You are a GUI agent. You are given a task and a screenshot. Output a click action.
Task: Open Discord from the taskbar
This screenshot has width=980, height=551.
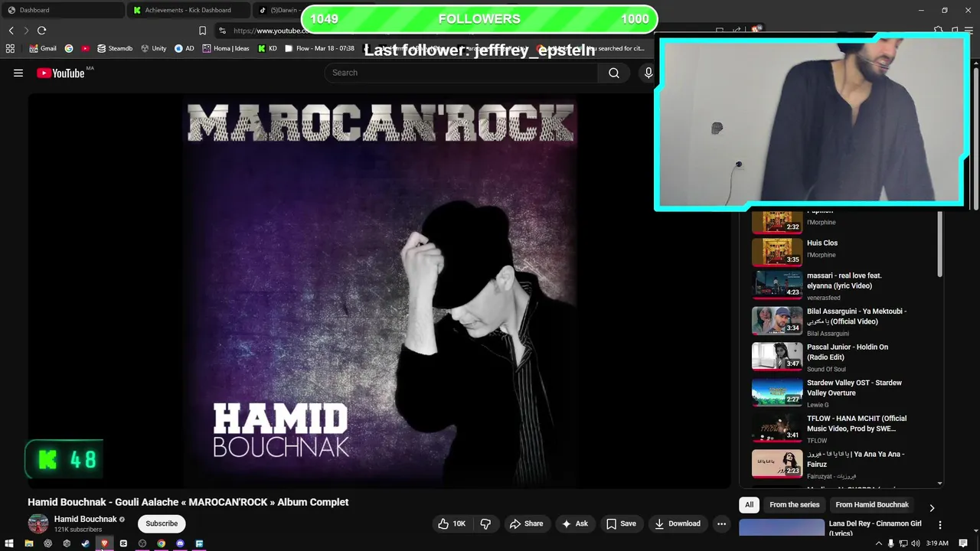pyautogui.click(x=180, y=543)
